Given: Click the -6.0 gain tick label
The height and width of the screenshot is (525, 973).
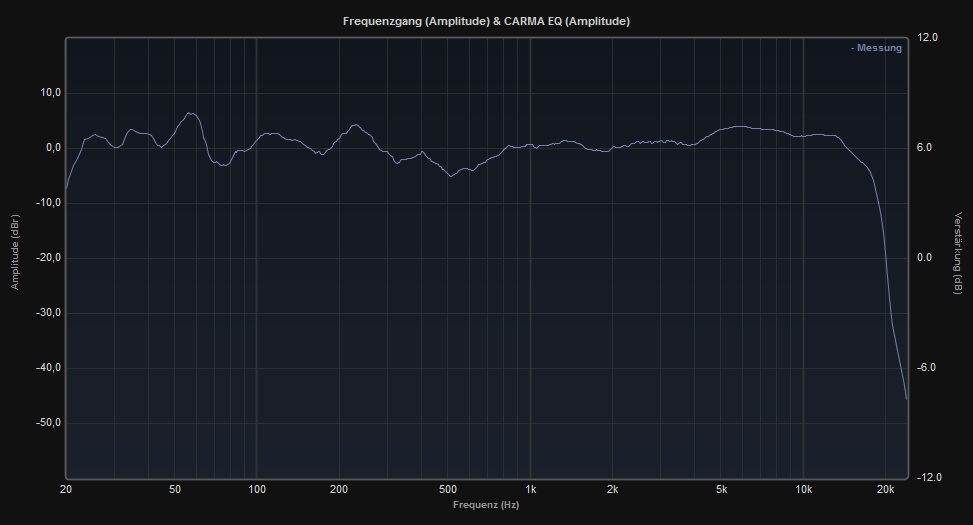Looking at the screenshot, I should (x=927, y=368).
